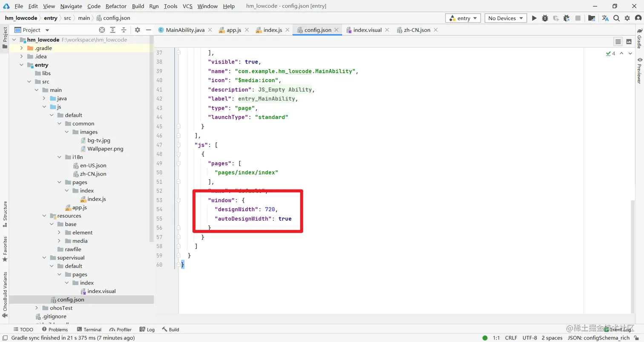Expand the element folder
The height and width of the screenshot is (342, 644).
[59, 233]
